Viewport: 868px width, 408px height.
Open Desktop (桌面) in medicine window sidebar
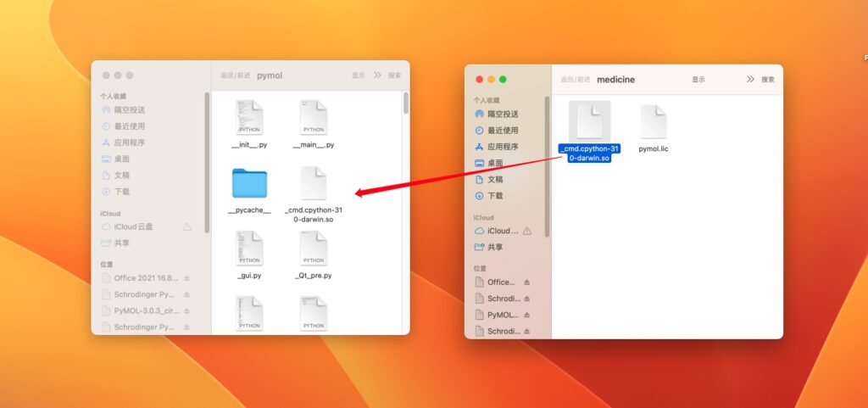pos(489,164)
